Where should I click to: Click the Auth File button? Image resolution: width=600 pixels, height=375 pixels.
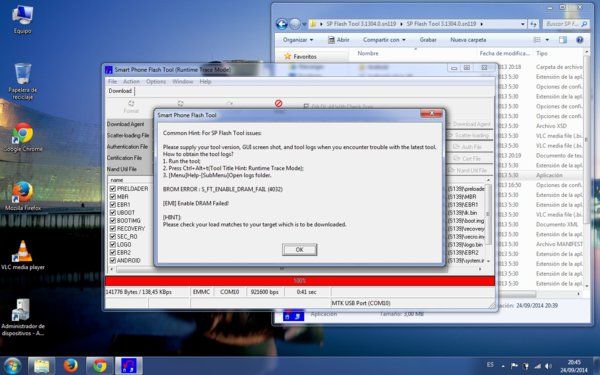(x=469, y=147)
